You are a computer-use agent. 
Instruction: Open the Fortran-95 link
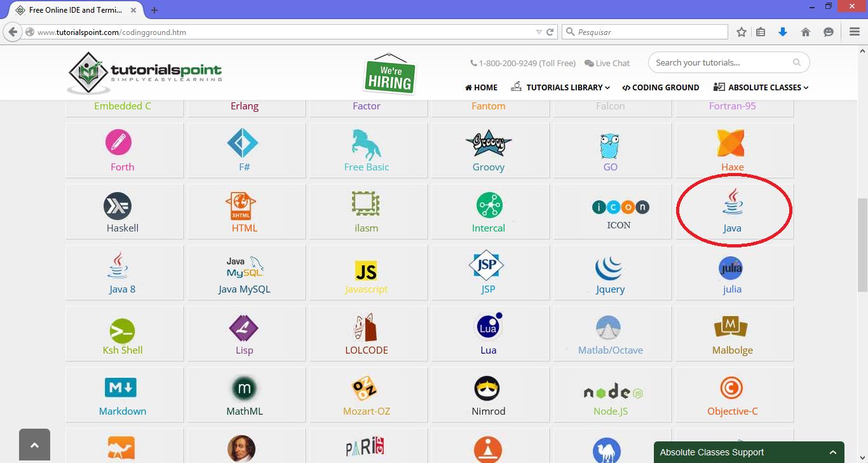pos(733,106)
